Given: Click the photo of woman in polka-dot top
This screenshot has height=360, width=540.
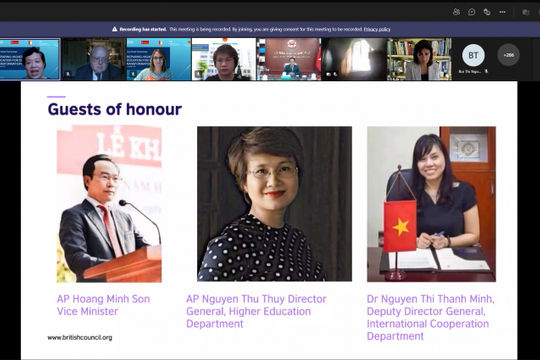Looking at the screenshot, I should click(274, 204).
